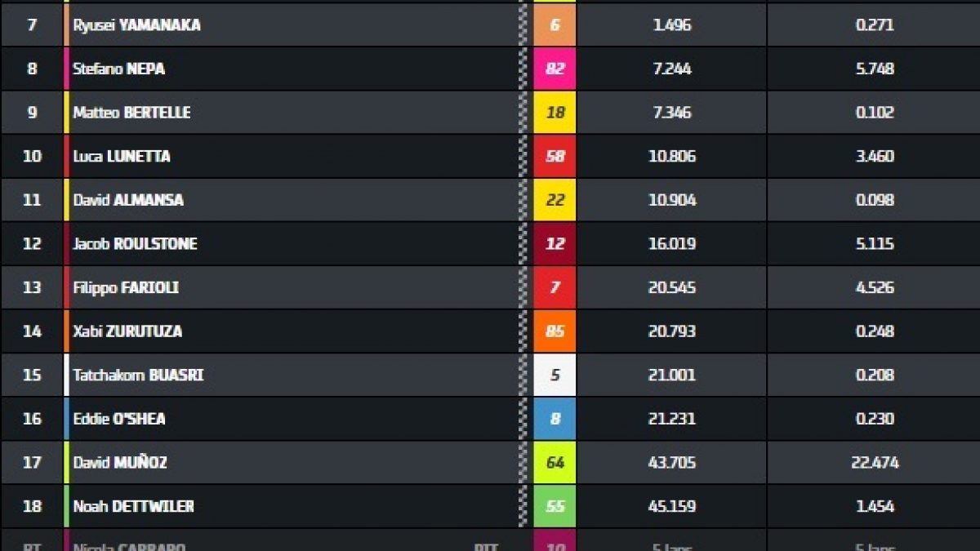Screen dimensions: 980x551
Task: Select Jacob ROULSTONE name
Action: 135,244
